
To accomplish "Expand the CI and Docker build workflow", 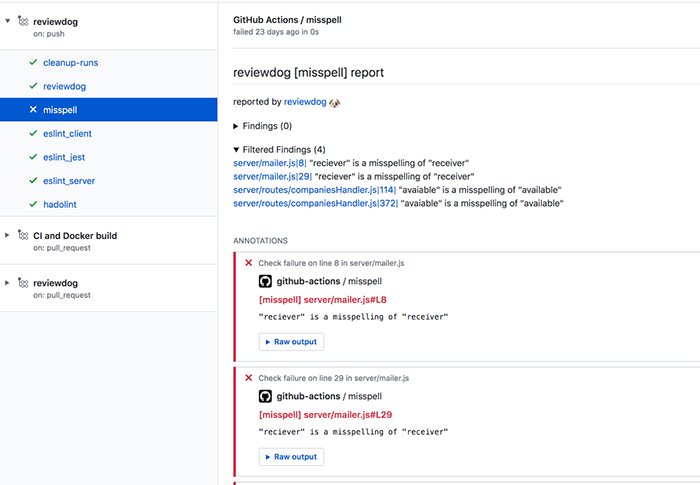I will (x=7, y=235).
